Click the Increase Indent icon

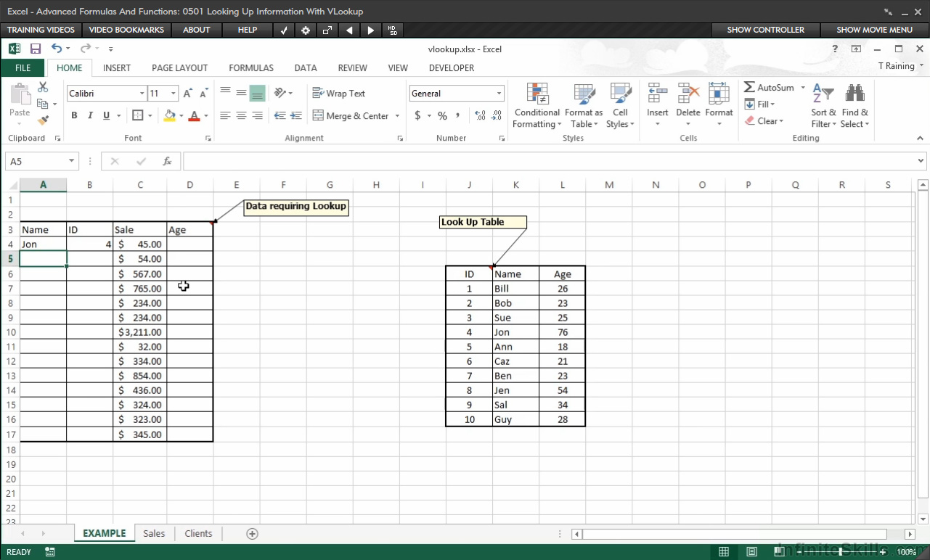[298, 115]
